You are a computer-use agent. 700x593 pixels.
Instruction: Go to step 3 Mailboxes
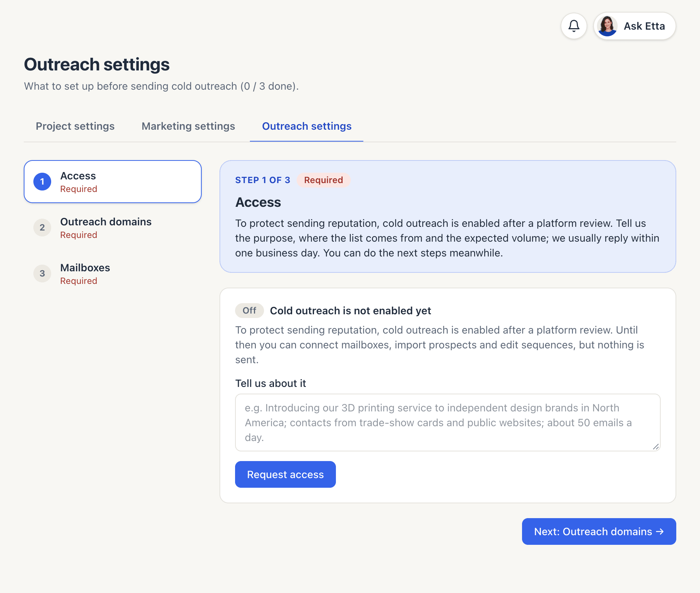113,274
